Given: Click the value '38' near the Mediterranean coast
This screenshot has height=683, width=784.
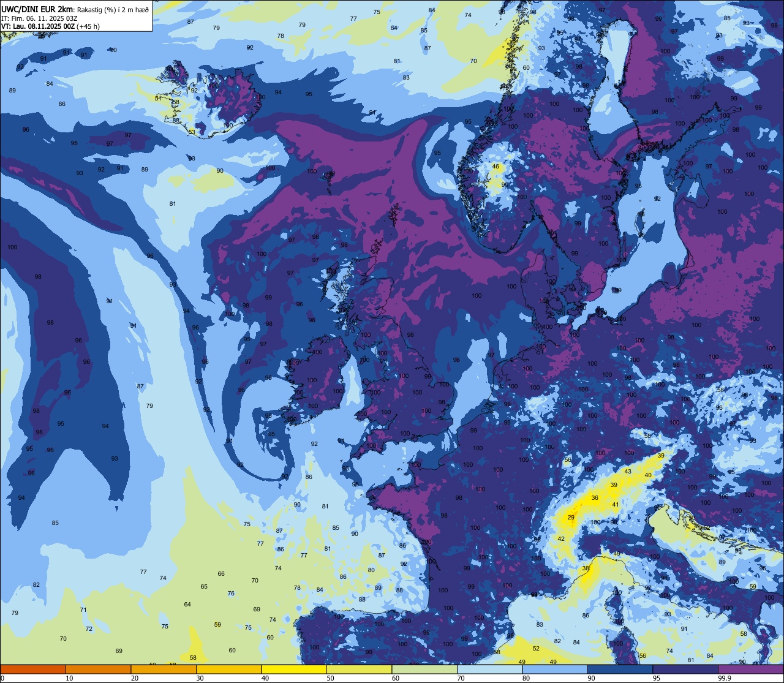Looking at the screenshot, I should pos(586,568).
